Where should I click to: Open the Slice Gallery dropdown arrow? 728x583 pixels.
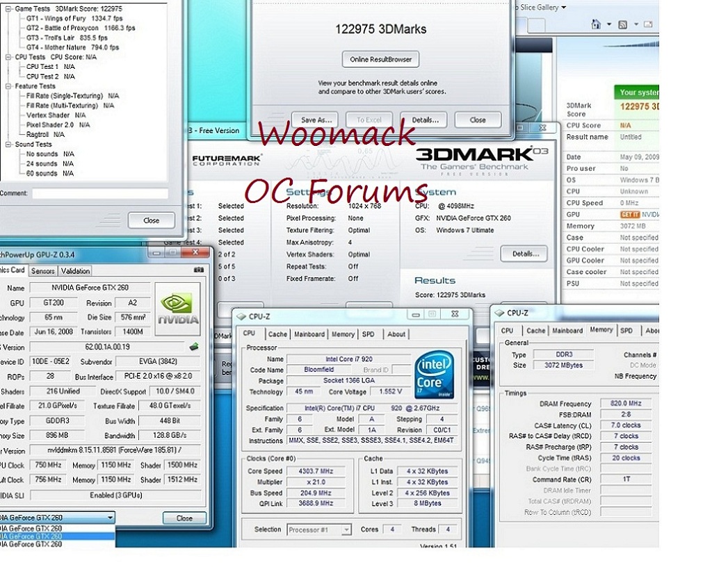pos(564,7)
